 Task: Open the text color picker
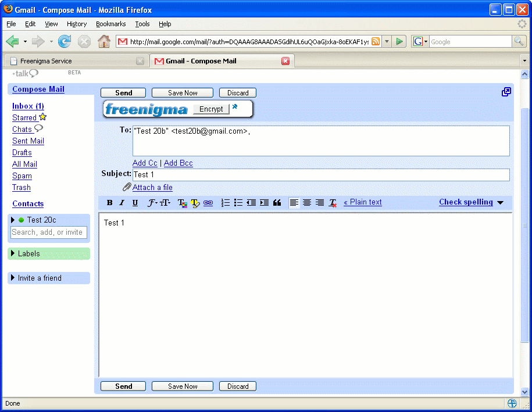point(182,203)
